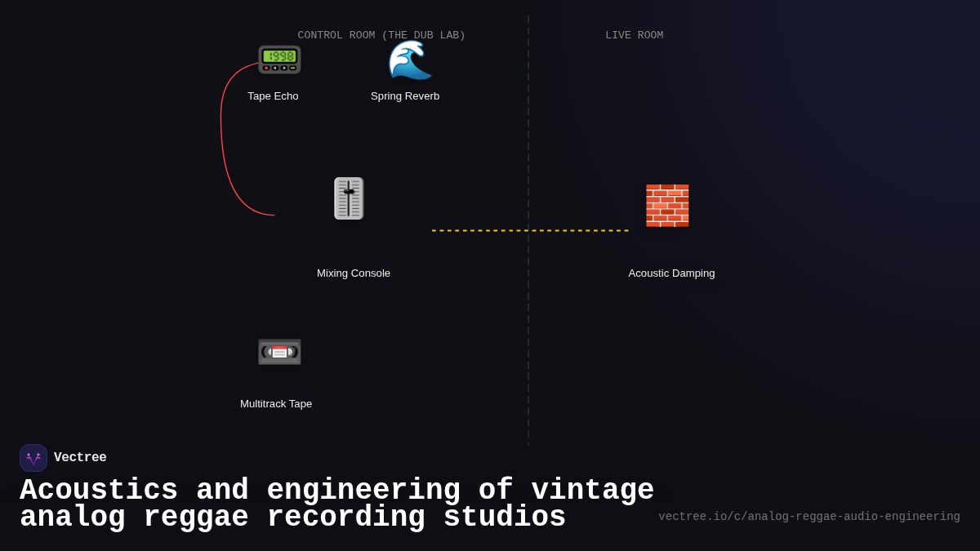
Task: Toggle visibility of the CONTROL ROOM section
Action: [381, 35]
